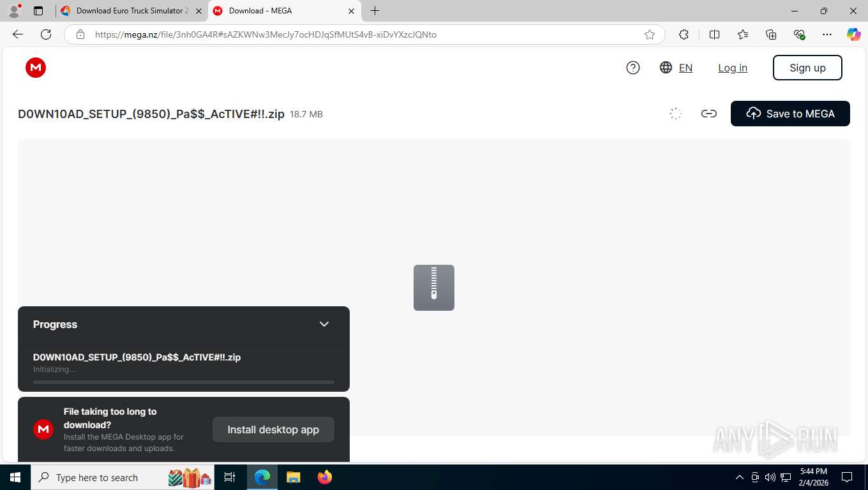The width and height of the screenshot is (868, 490).
Task: Close the Download - MEGA tab
Action: coord(351,11)
